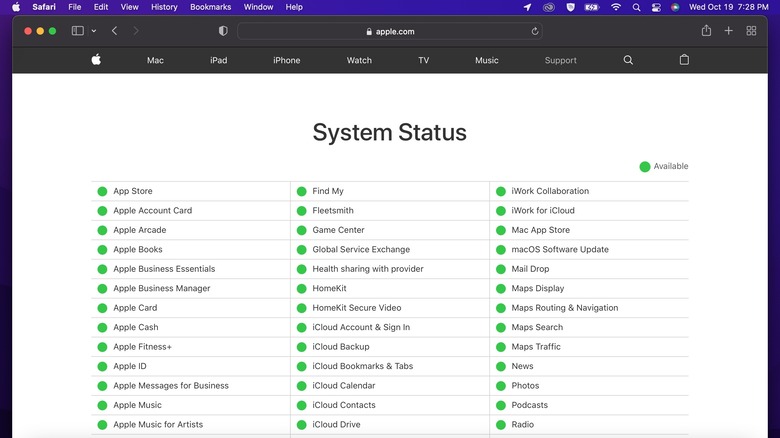Click the apple.com address field

click(x=390, y=31)
